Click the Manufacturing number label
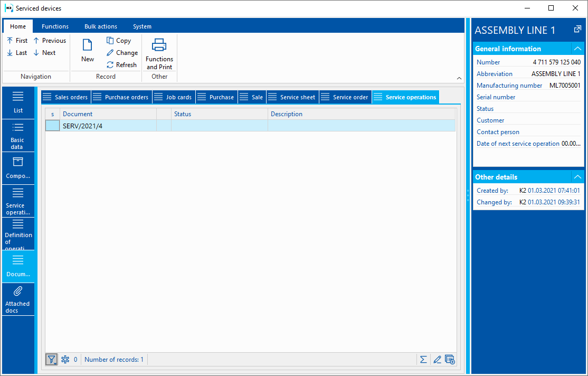 509,86
